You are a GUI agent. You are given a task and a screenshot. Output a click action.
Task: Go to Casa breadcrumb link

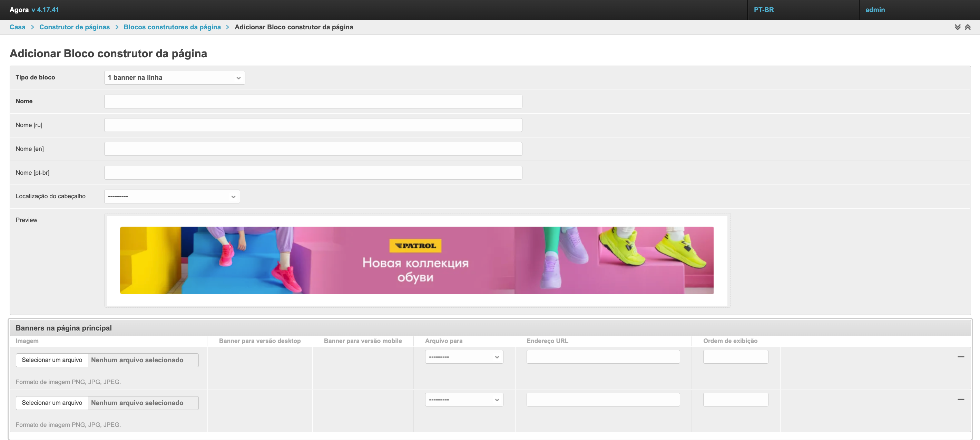click(x=18, y=27)
